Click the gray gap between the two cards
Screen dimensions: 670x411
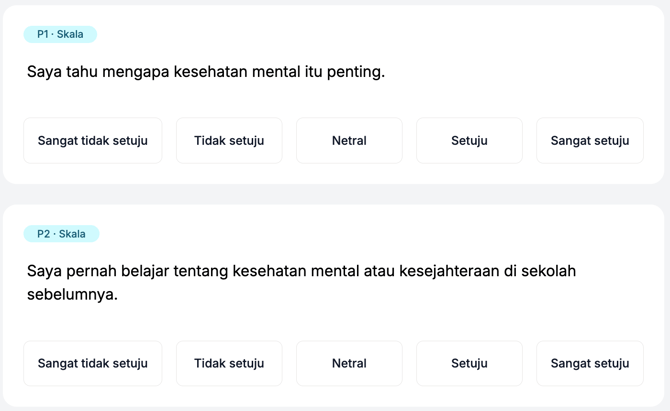[x=335, y=194]
